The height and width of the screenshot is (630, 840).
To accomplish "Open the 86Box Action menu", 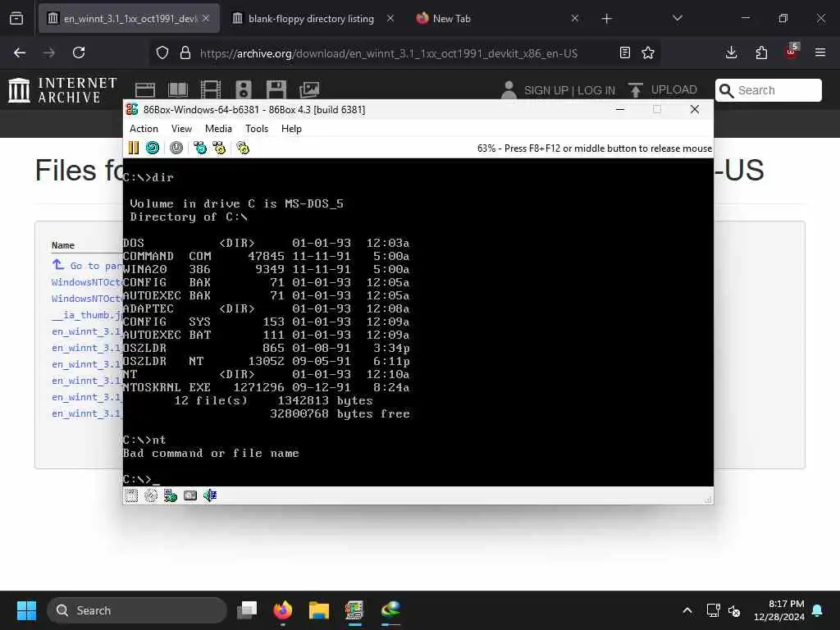I will [144, 129].
